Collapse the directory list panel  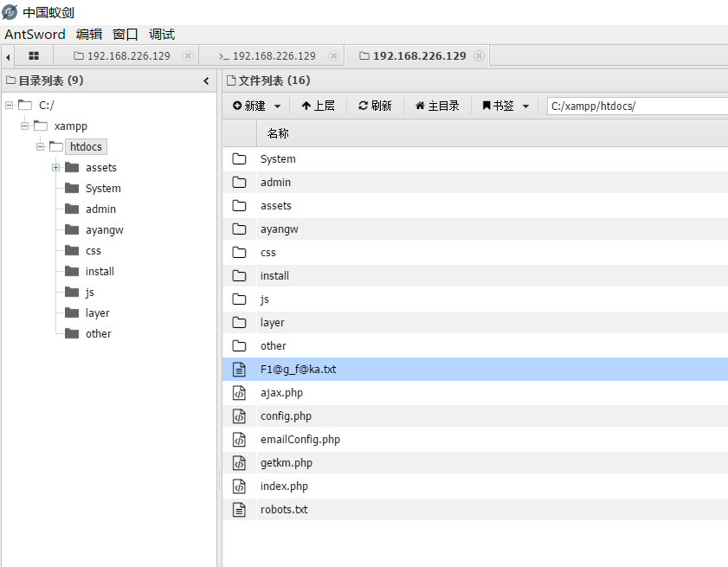(206, 81)
